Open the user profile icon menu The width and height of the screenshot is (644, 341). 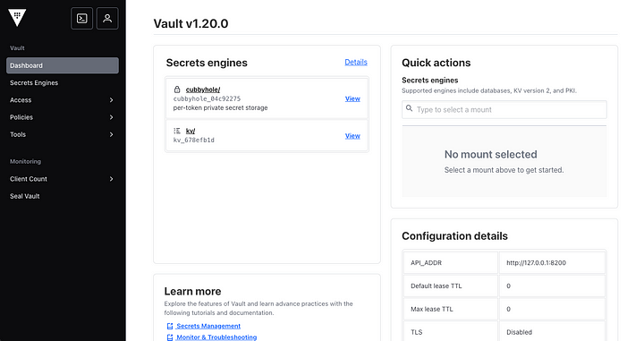pyautogui.click(x=107, y=19)
